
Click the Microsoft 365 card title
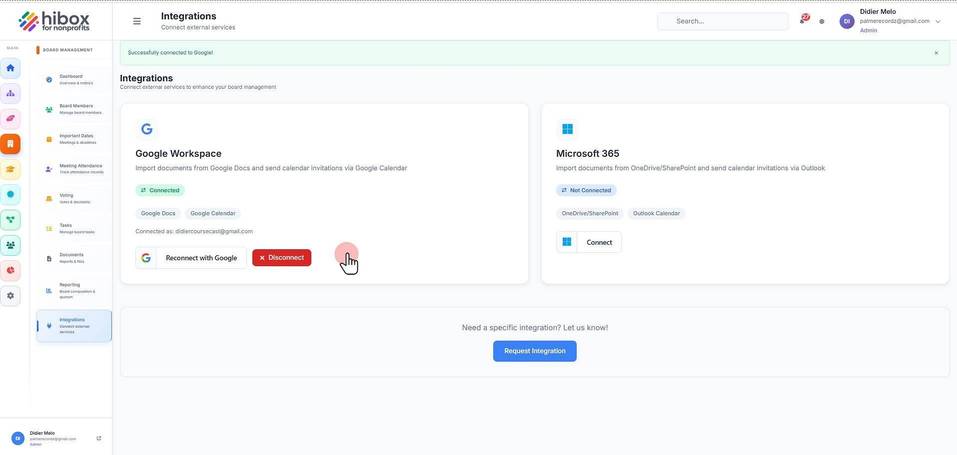(588, 154)
